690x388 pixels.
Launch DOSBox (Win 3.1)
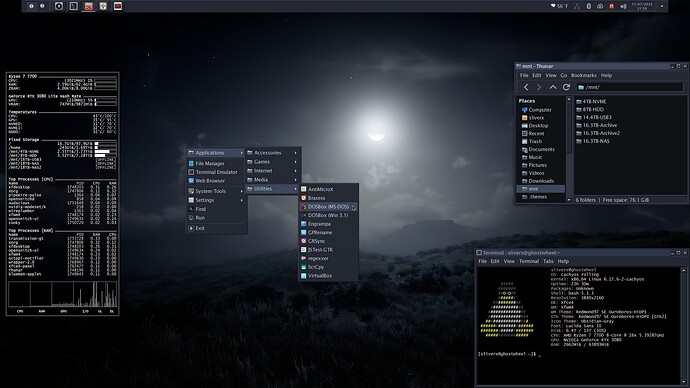tap(328, 215)
